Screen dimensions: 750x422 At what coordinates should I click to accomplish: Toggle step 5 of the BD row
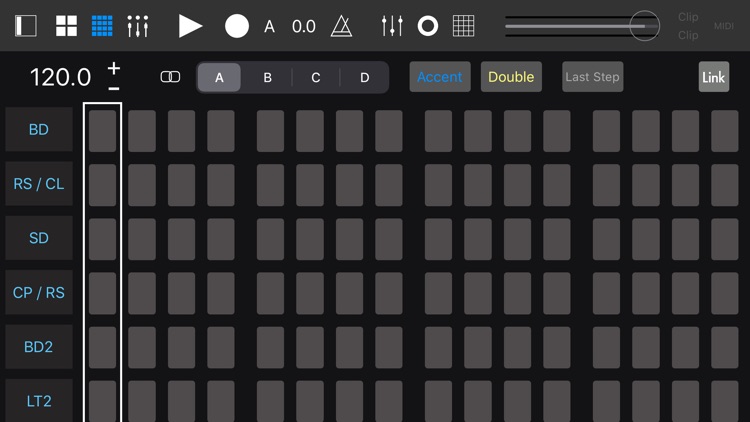click(270, 131)
